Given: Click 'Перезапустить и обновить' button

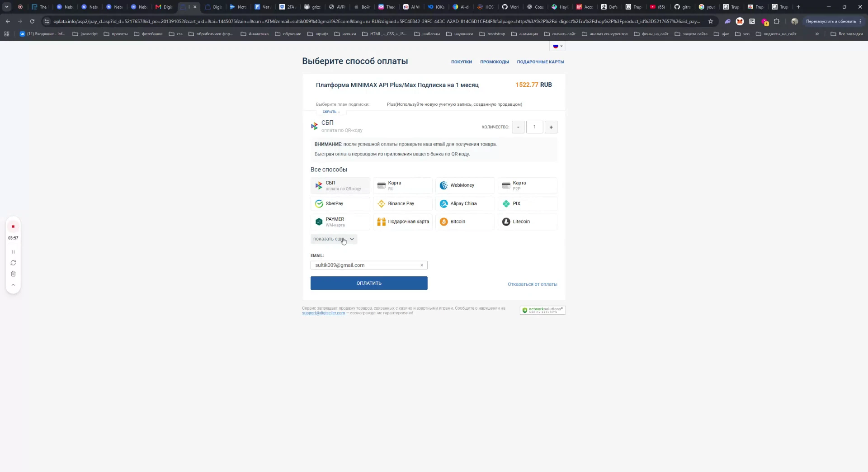Looking at the screenshot, I should (833, 21).
